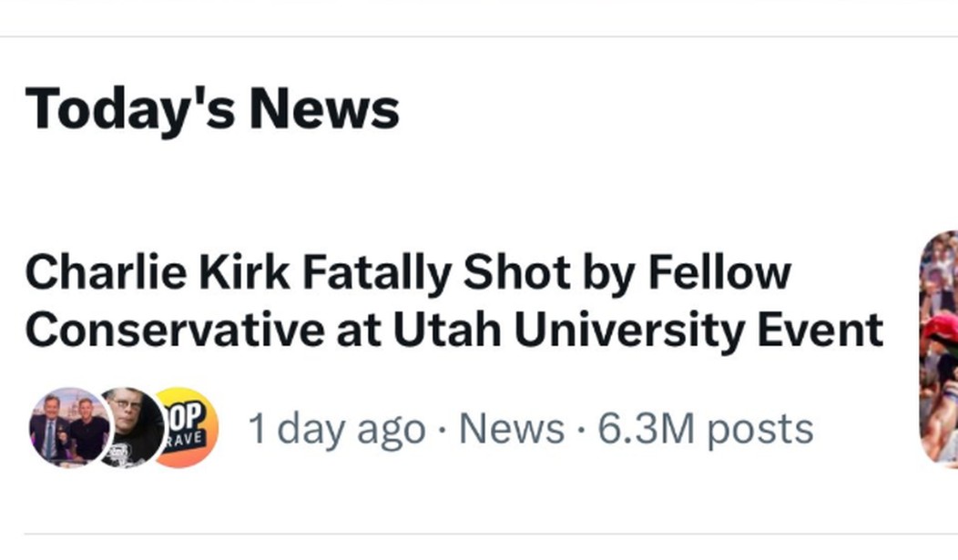Click the avatar showing two men in suits

[x=69, y=428]
